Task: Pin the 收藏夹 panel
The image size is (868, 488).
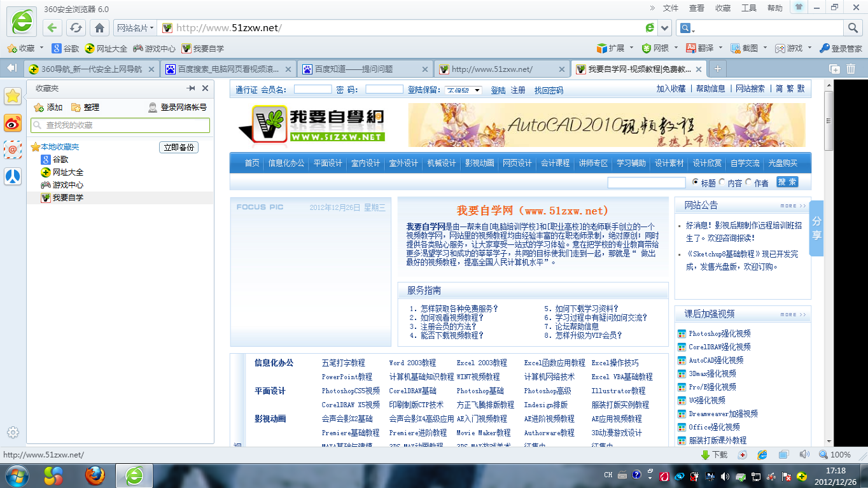Action: coord(191,88)
